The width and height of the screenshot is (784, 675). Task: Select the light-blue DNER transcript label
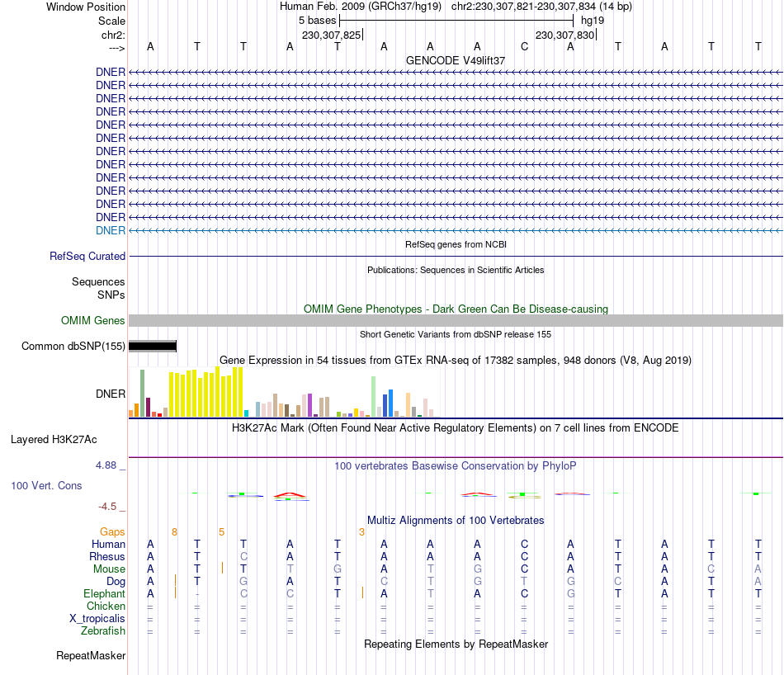[x=111, y=230]
